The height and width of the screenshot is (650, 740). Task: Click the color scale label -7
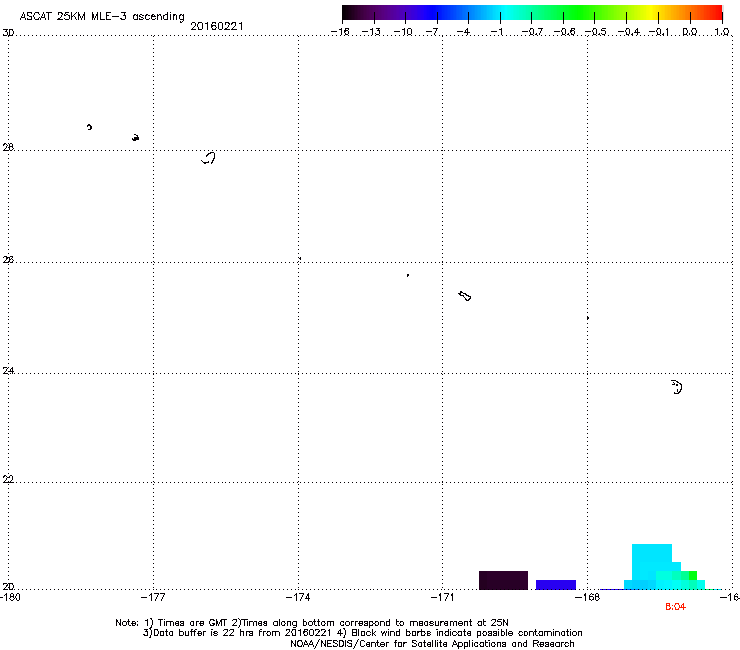click(432, 32)
